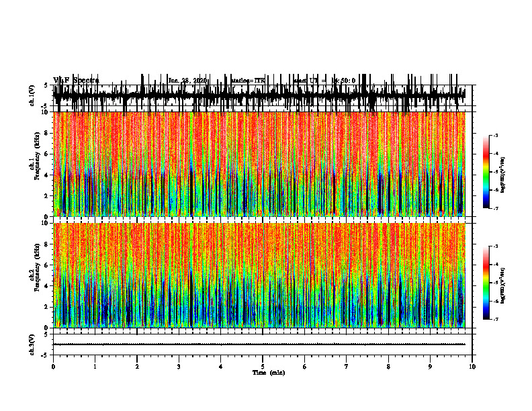This screenshot has width=532, height=411.
Task: Click inside the ch.1 spectrogram plot
Action: click(x=259, y=164)
